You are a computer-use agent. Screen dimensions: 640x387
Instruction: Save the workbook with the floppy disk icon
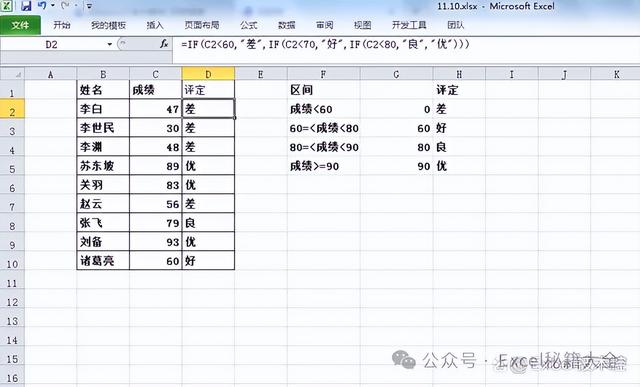point(26,6)
